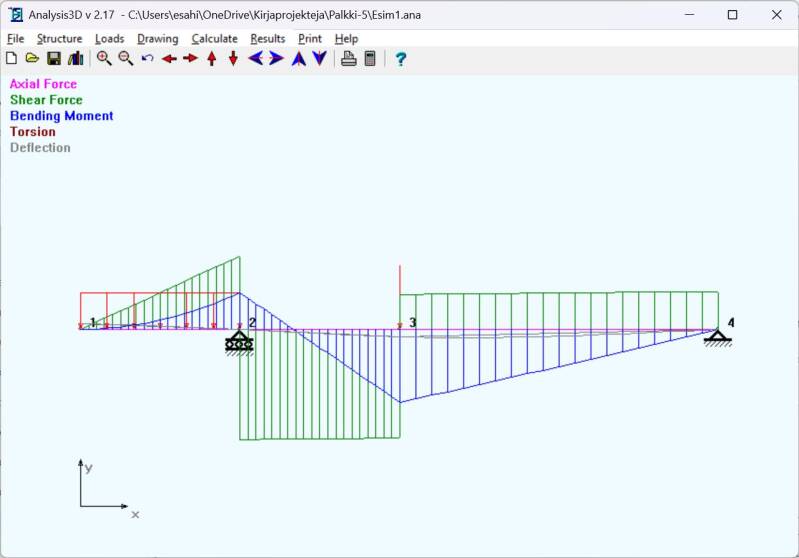Screen dimensions: 799x558
Task: Toggle the Deflection diagram label
Action: 40,148
